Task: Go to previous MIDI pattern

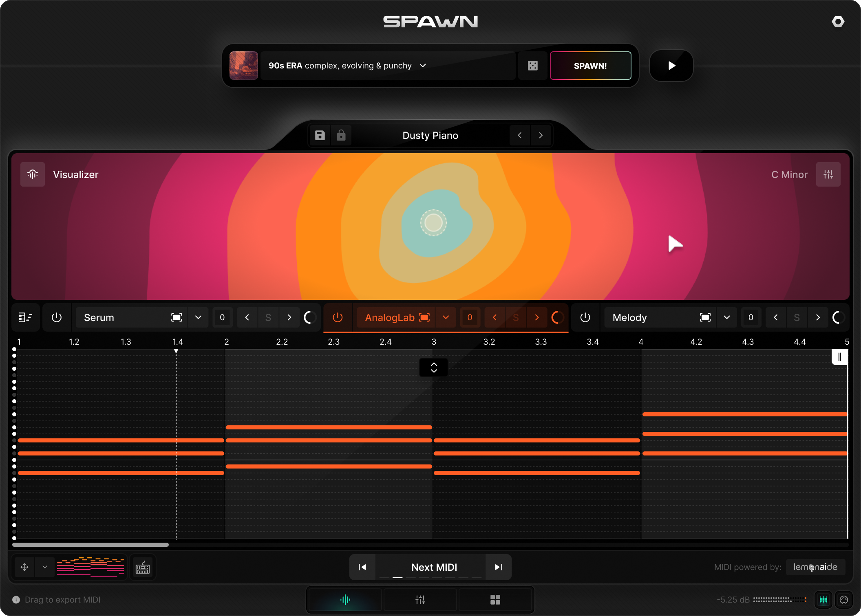Action: coord(362,567)
